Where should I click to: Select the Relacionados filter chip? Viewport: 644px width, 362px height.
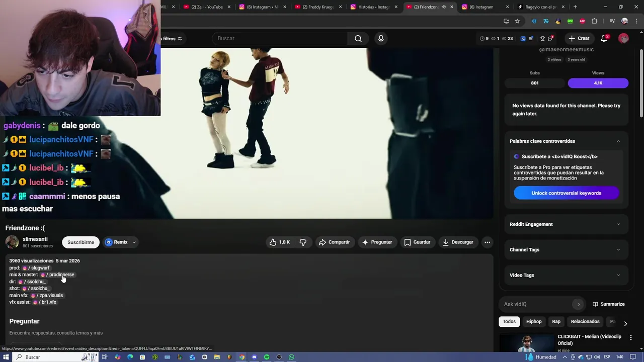[585, 321]
